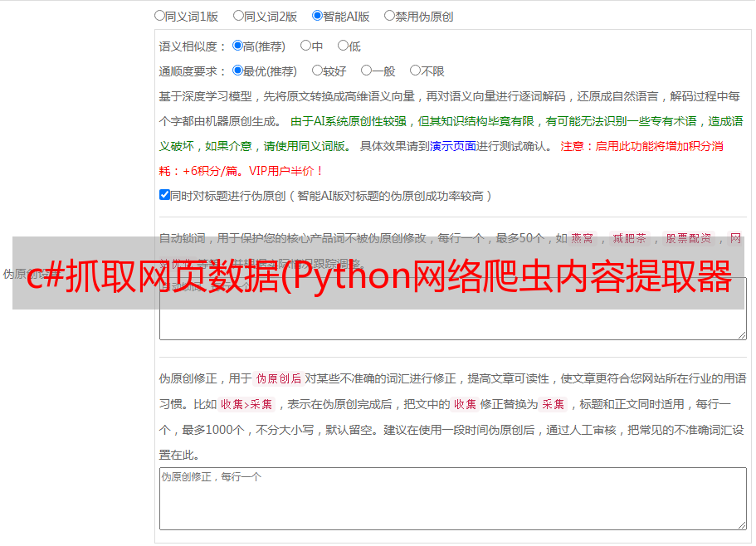Viewport: 756px width, 546px height.
Task: Click the 收集>采集 example tag
Action: pos(246,404)
